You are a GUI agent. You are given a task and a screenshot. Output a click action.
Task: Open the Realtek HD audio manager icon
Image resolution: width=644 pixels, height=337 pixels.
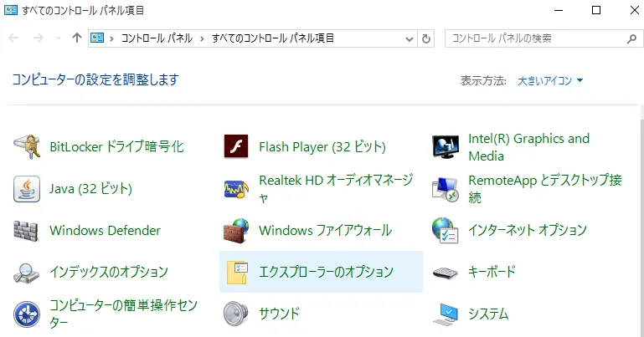(236, 189)
